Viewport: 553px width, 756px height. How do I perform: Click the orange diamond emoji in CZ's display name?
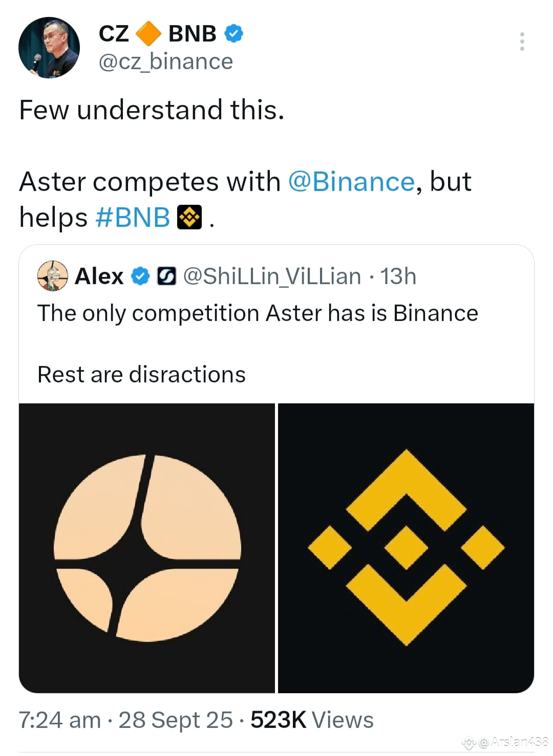(148, 34)
